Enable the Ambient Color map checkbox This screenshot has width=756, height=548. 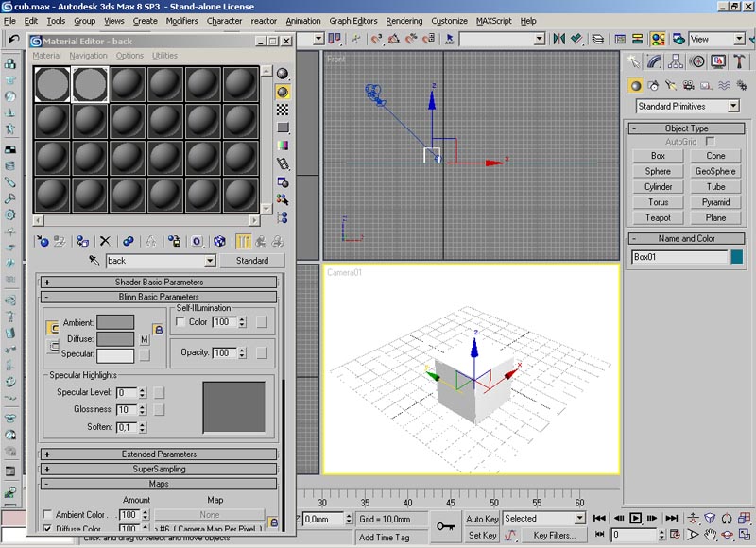coord(47,515)
